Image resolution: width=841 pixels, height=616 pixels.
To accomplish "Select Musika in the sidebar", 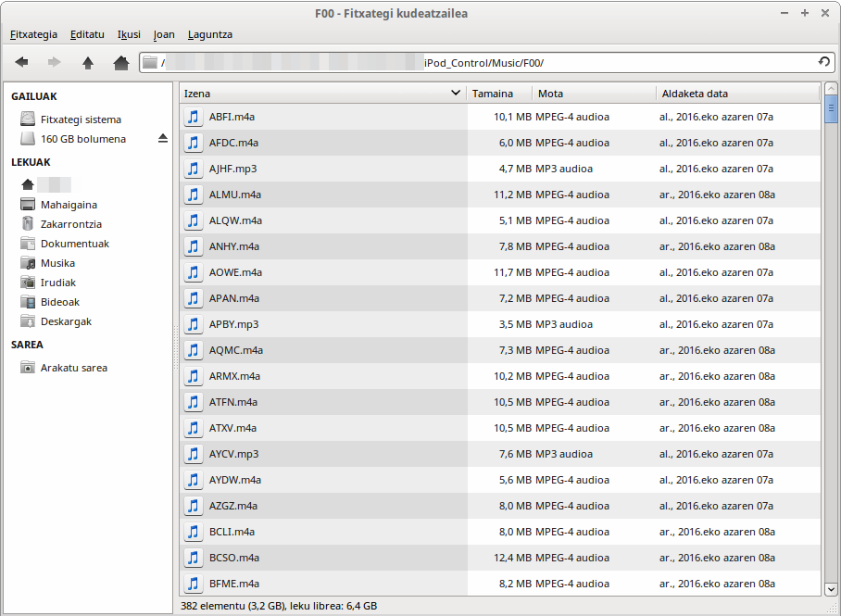I will (x=57, y=263).
